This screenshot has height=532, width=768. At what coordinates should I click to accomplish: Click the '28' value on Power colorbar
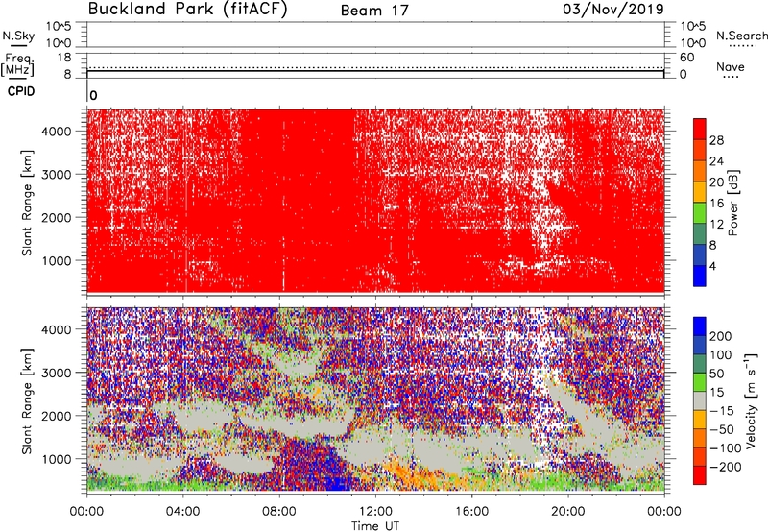click(716, 140)
